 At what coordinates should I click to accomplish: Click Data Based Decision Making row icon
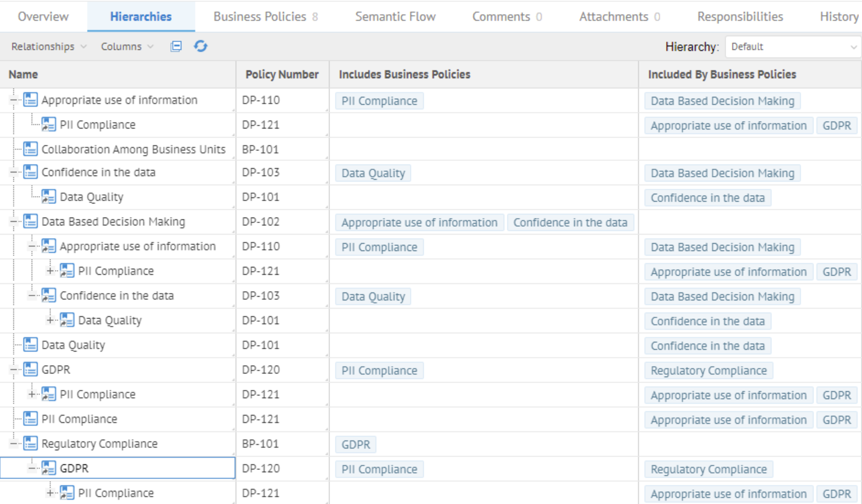coord(30,222)
